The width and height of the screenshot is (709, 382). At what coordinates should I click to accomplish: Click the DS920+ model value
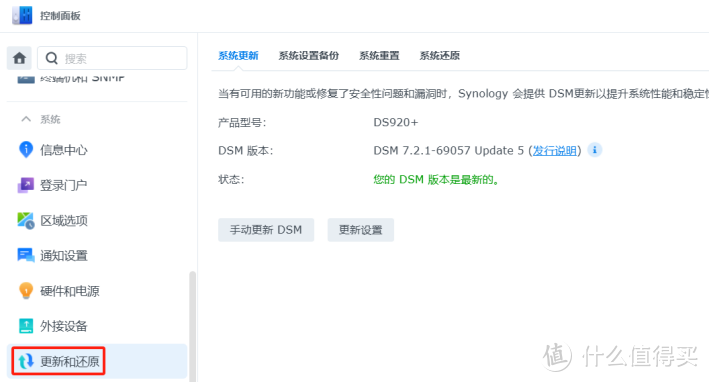tap(396, 123)
